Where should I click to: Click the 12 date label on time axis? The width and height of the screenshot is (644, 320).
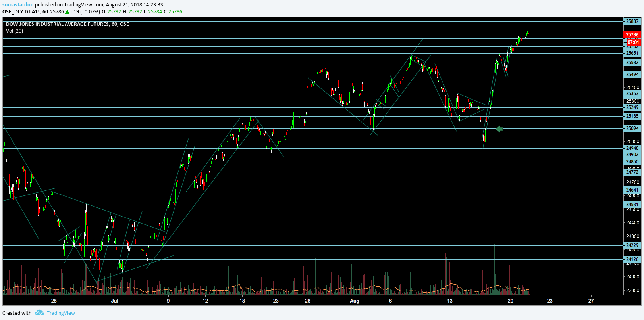click(x=205, y=301)
